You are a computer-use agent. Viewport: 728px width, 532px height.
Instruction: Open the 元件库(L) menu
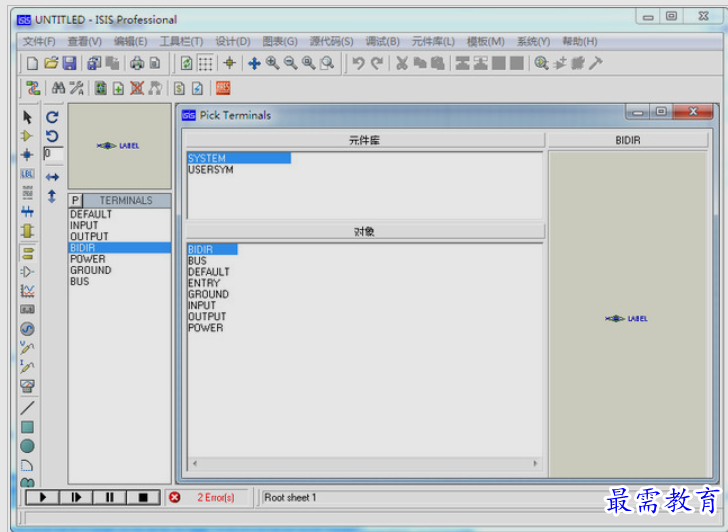433,42
